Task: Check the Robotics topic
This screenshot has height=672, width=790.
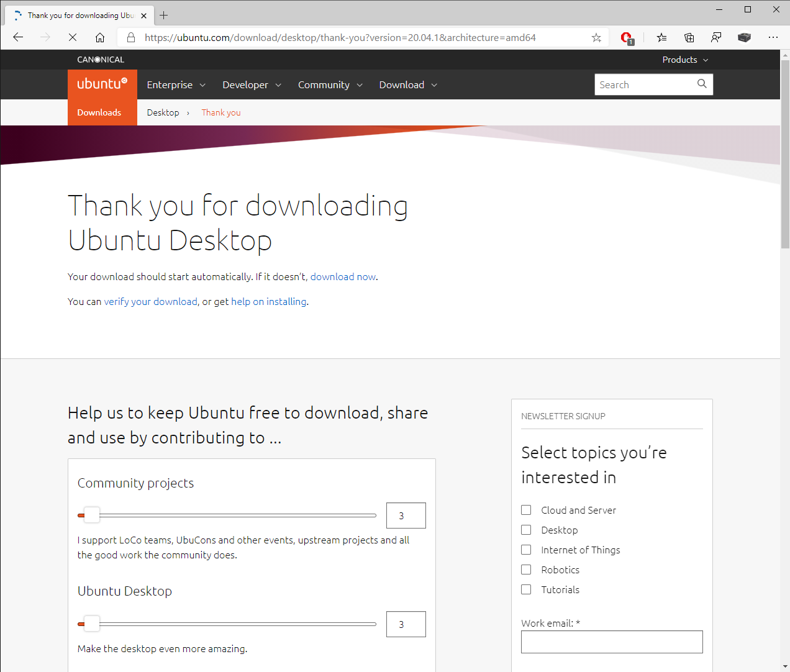Action: (x=526, y=570)
